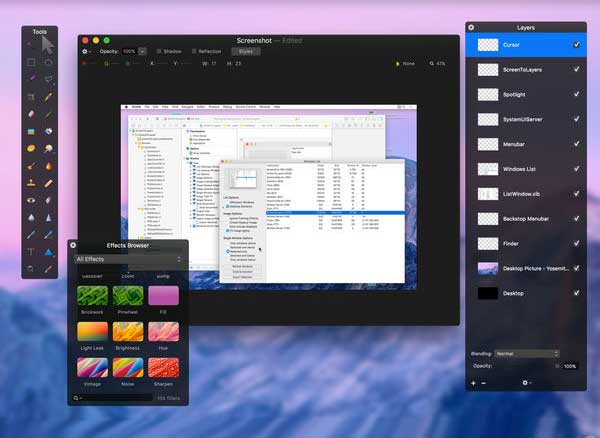Toggle visibility of SystemUIServer layer

tap(576, 119)
